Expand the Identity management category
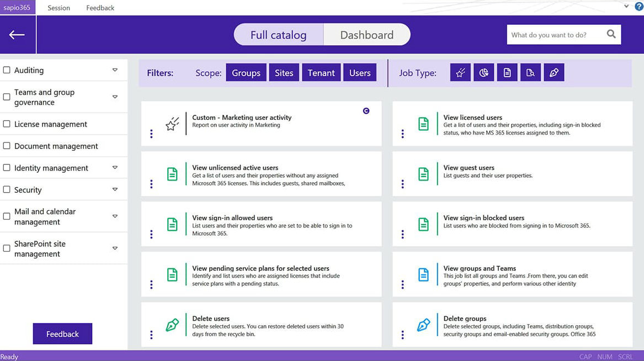Viewport: 644px width, 361px height. tap(115, 168)
